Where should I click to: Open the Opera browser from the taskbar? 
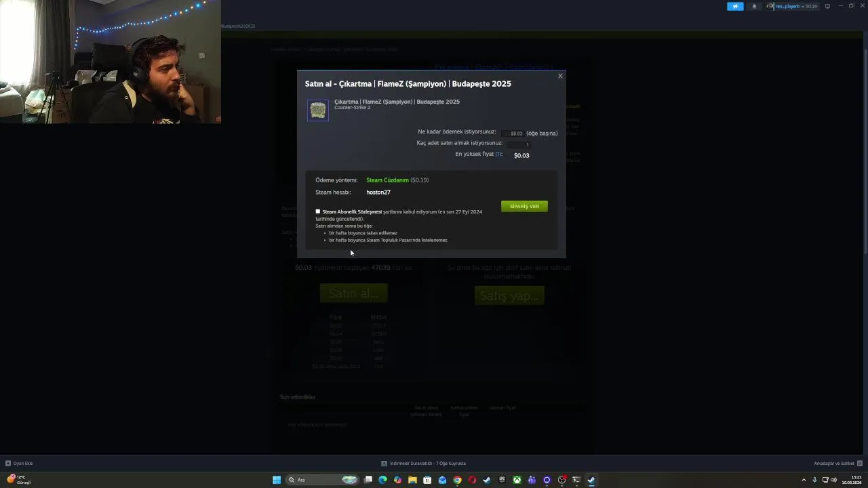pyautogui.click(x=472, y=480)
